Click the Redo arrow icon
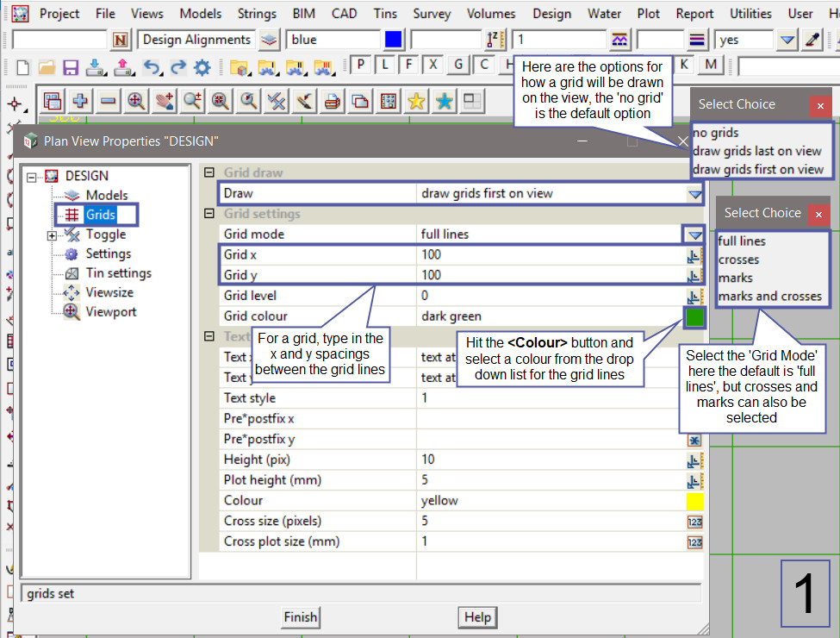The width and height of the screenshot is (840, 638). pos(177,67)
